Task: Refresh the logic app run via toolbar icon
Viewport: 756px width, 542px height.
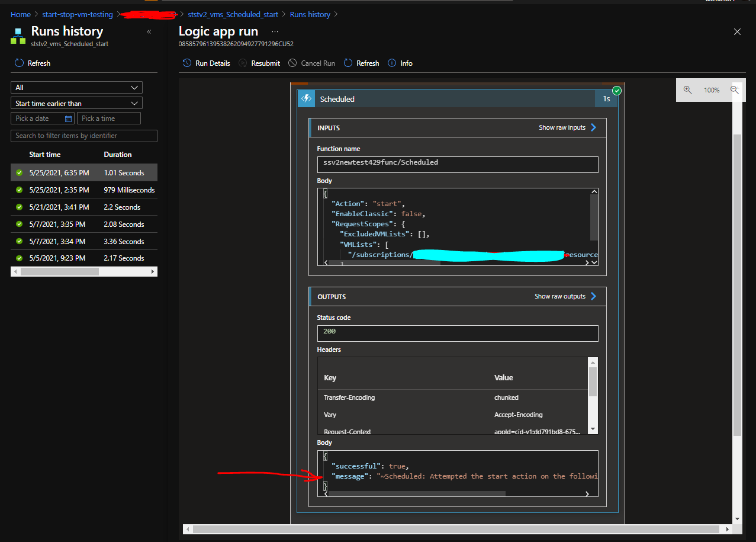Action: point(349,63)
